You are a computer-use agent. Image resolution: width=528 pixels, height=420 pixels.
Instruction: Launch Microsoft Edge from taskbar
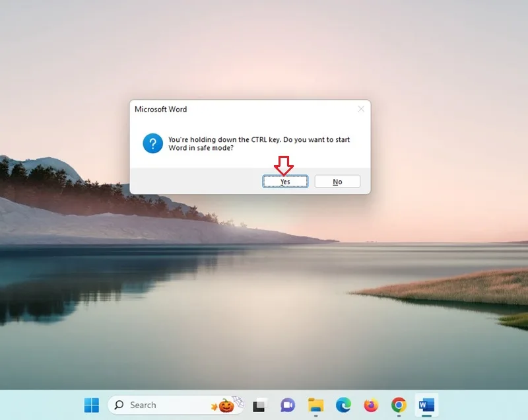coord(343,405)
